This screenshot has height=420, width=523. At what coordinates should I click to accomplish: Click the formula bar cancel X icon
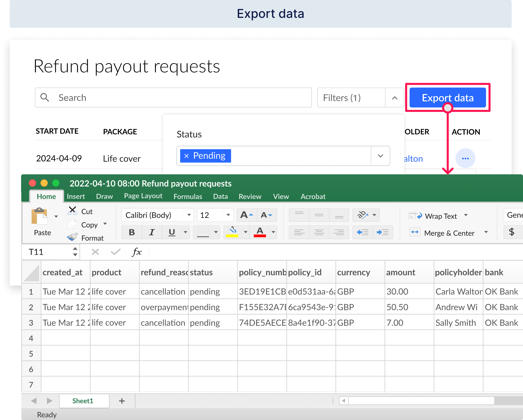pyautogui.click(x=95, y=252)
